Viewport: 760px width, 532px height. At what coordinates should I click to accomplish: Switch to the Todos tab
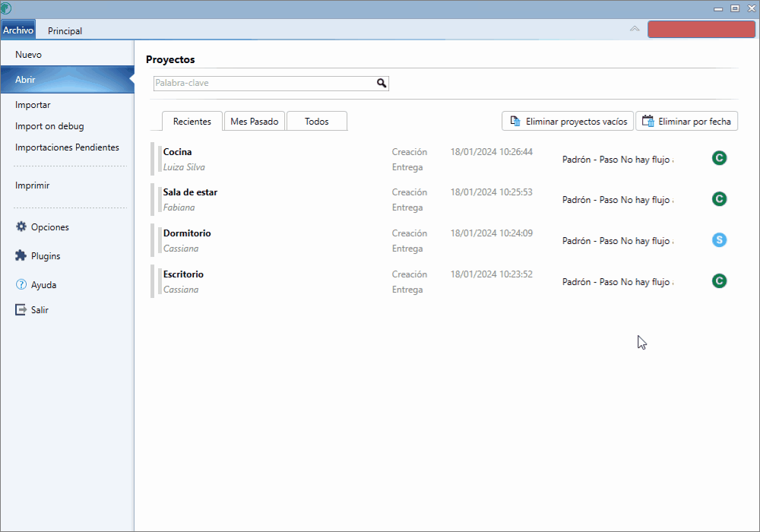[x=316, y=122]
